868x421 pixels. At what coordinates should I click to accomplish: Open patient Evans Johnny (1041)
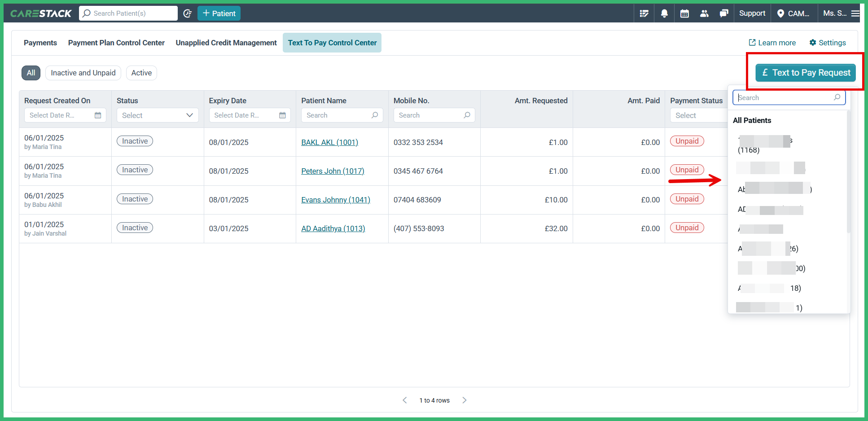point(335,199)
